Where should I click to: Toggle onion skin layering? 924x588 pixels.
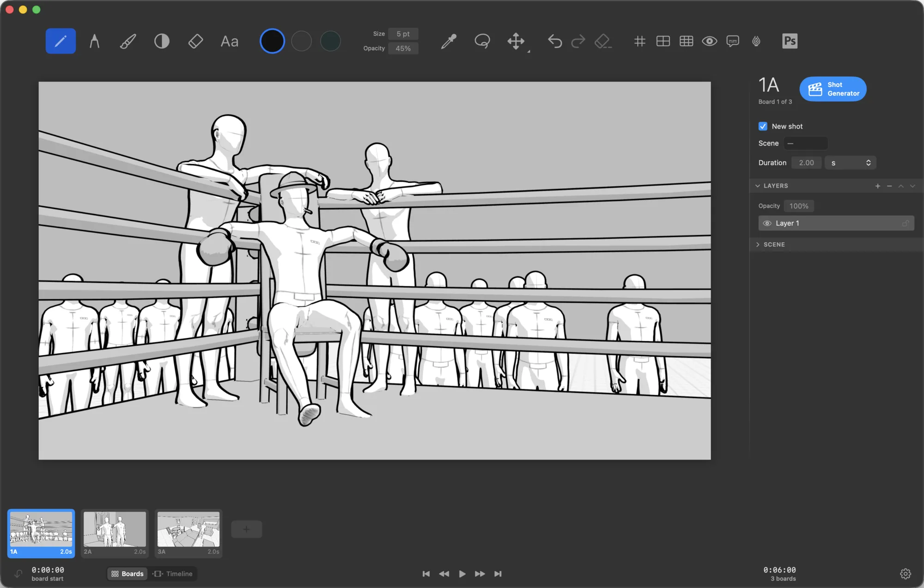tap(756, 41)
